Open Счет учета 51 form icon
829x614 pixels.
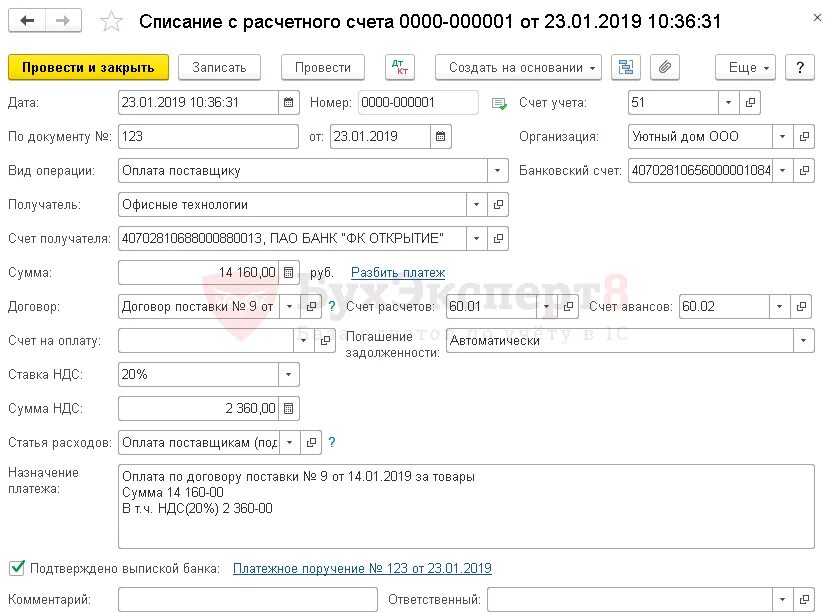point(750,103)
